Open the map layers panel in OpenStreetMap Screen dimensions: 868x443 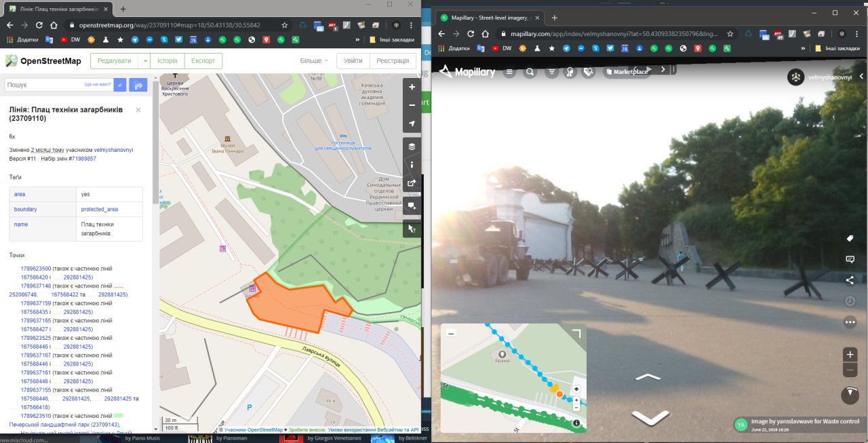[412, 147]
